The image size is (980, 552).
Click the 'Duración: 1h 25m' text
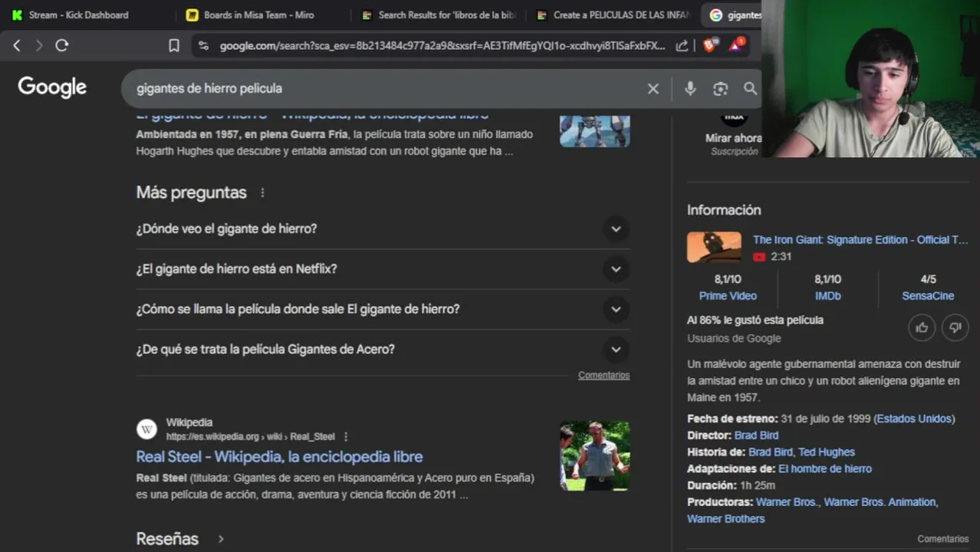(731, 485)
